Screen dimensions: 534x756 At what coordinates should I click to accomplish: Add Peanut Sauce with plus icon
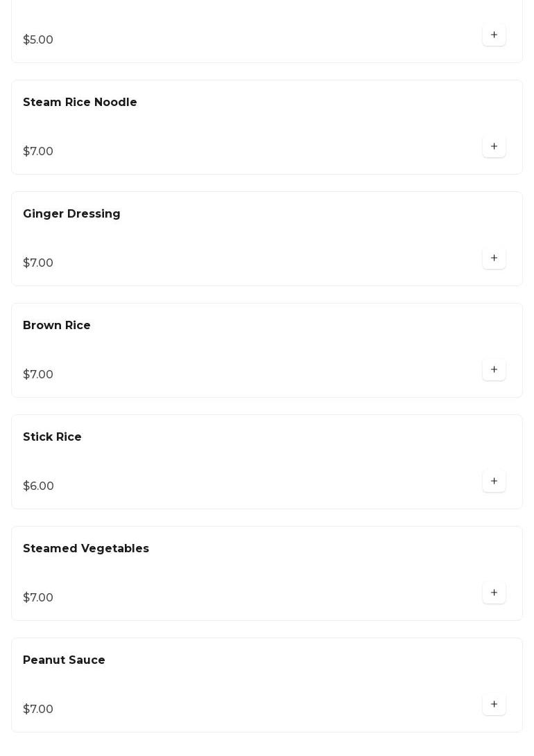tap(494, 705)
